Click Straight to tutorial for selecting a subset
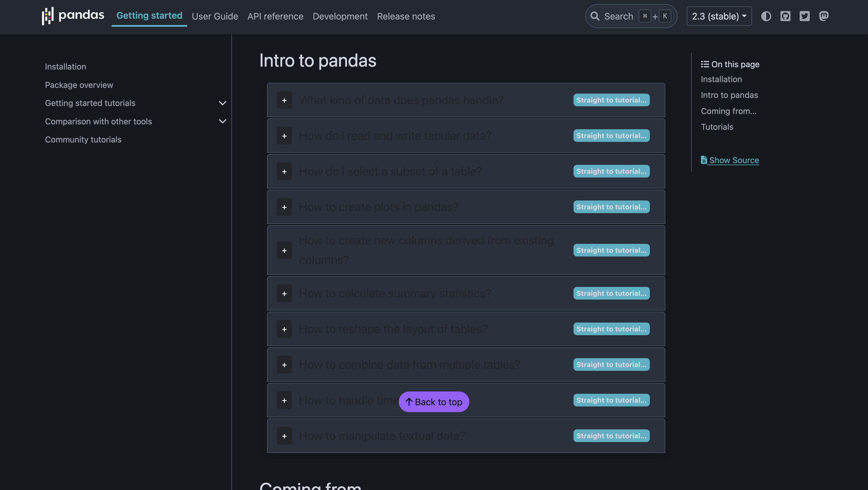This screenshot has height=490, width=868. pos(611,171)
